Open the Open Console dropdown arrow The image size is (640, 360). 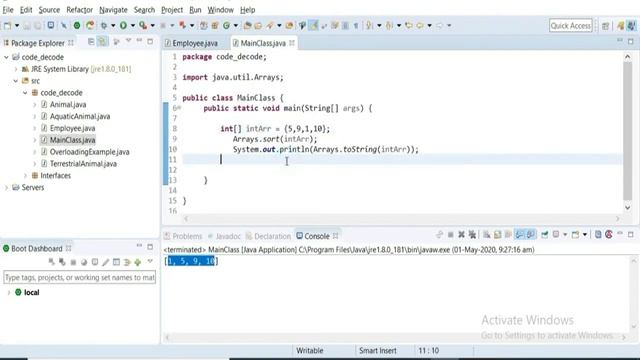click(584, 234)
